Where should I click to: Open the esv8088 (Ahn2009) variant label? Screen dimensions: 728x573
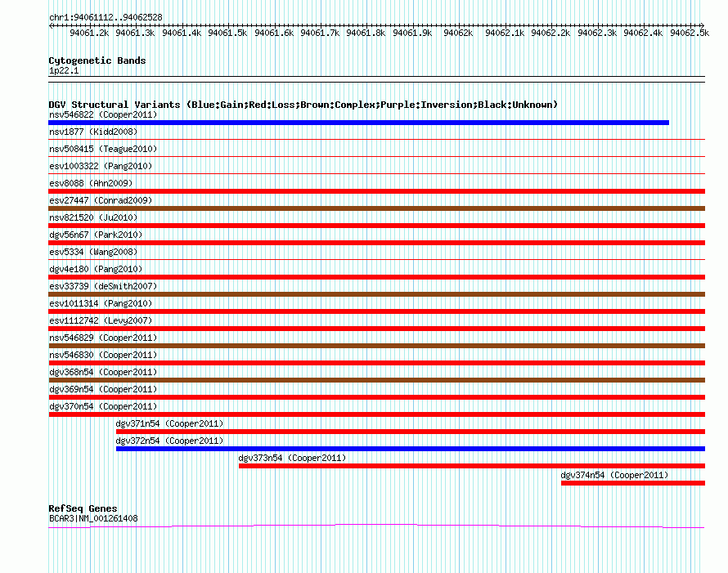coord(91,183)
